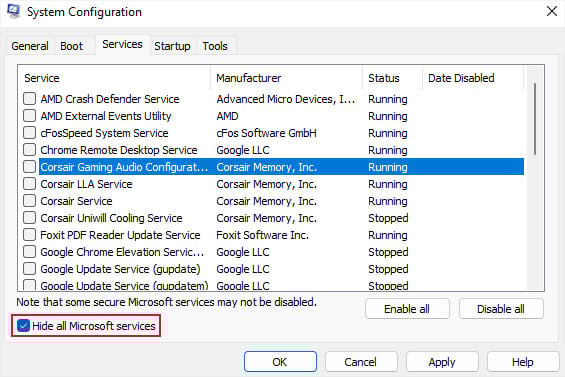
Task: Tick AMD Crash Defender Service checkbox
Action: coord(30,99)
